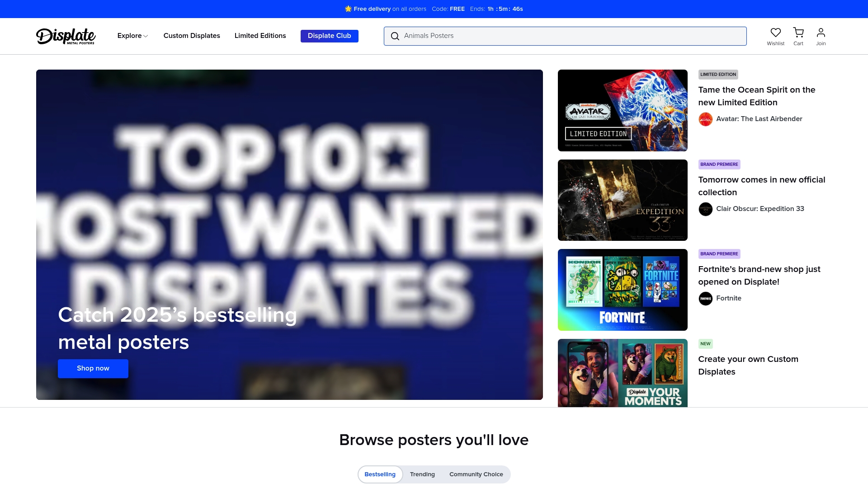Click the search magnifier icon
This screenshot has width=868, height=488.
tap(395, 36)
